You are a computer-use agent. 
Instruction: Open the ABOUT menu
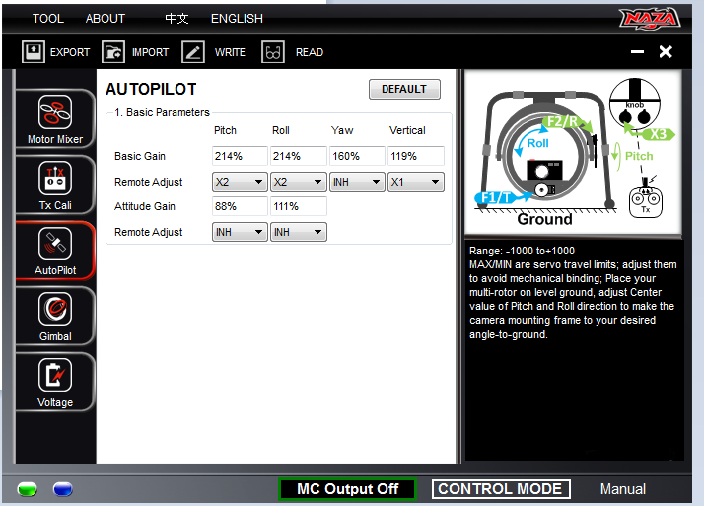(x=105, y=19)
